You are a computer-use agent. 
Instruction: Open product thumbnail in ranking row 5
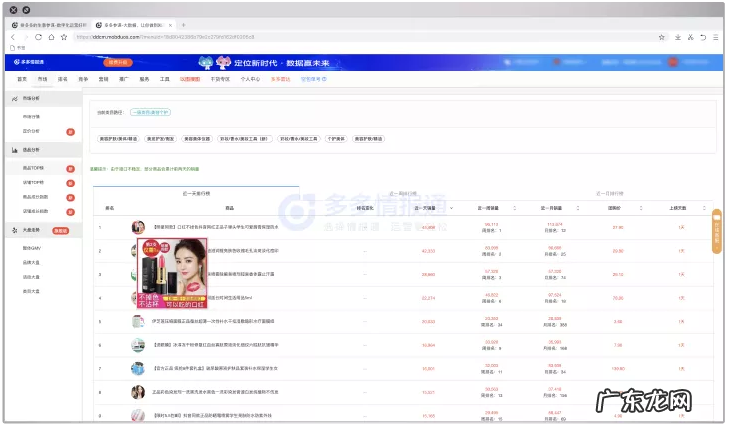point(138,322)
